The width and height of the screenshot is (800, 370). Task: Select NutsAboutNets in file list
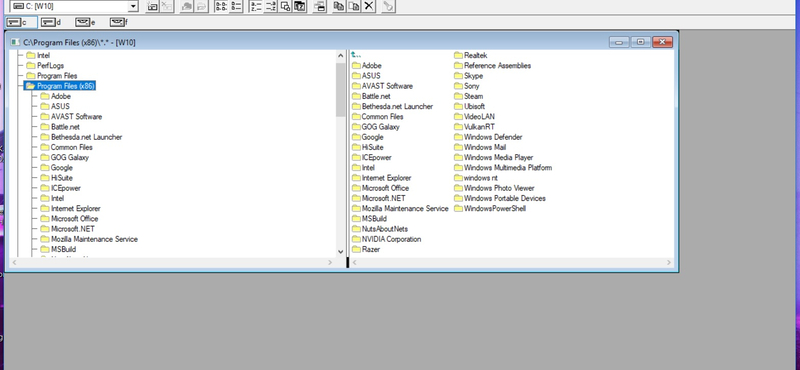(x=385, y=229)
